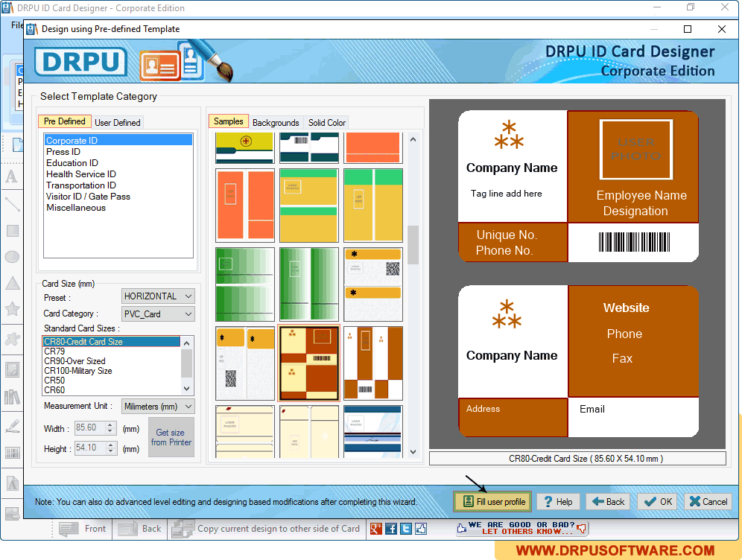This screenshot has width=742, height=560.
Task: Go Back in the wizard
Action: point(608,502)
